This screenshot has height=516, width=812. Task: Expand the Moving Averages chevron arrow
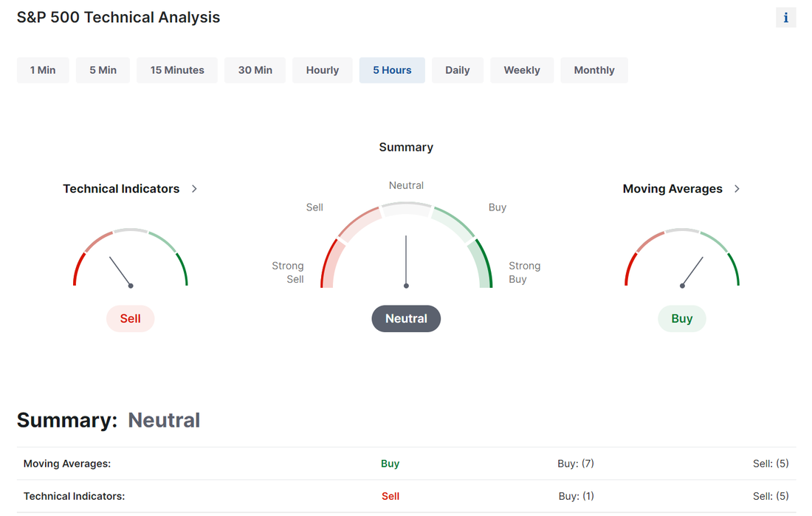(737, 188)
